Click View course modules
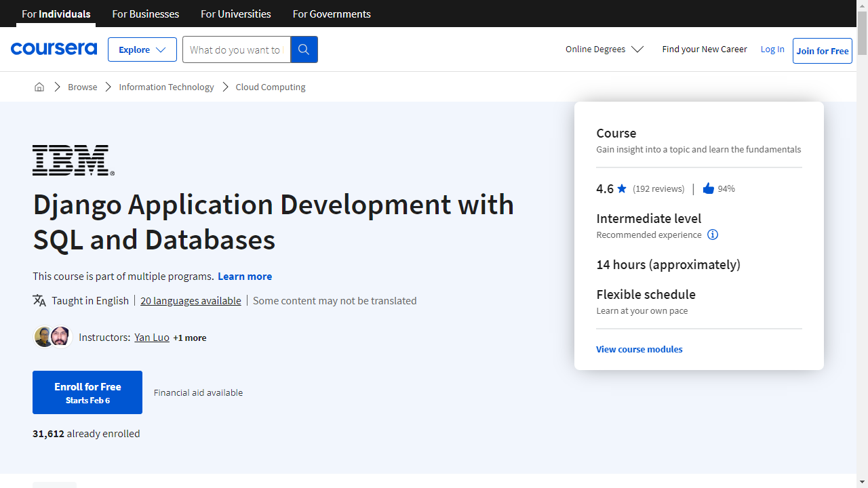 (x=639, y=349)
